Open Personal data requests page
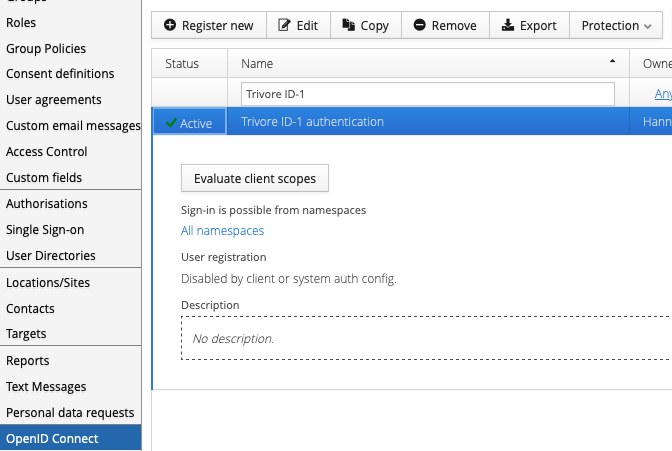The height and width of the screenshot is (451, 672). (x=70, y=413)
